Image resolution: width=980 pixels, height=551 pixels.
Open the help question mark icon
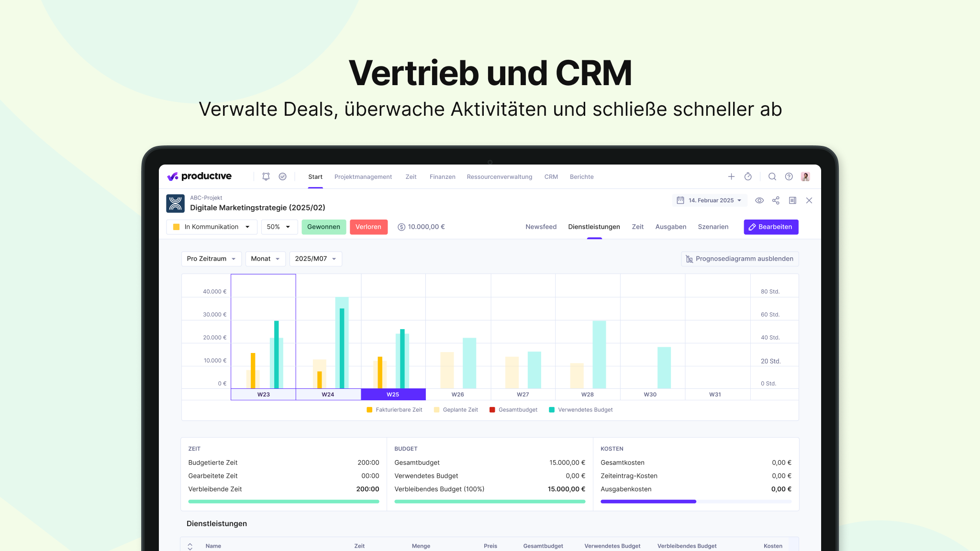(789, 176)
